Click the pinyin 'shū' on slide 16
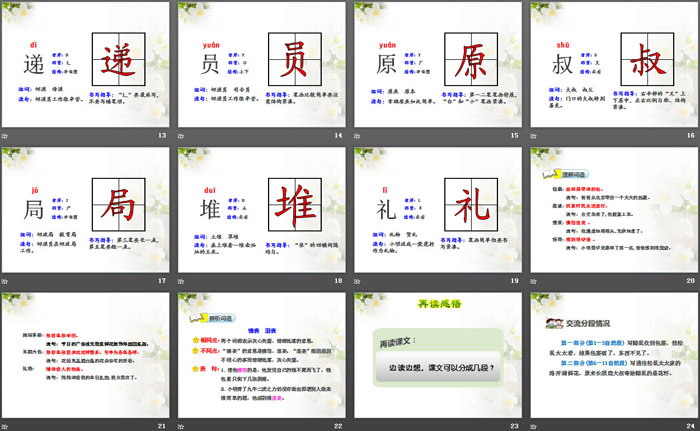This screenshot has height=431, width=700. click(x=563, y=45)
